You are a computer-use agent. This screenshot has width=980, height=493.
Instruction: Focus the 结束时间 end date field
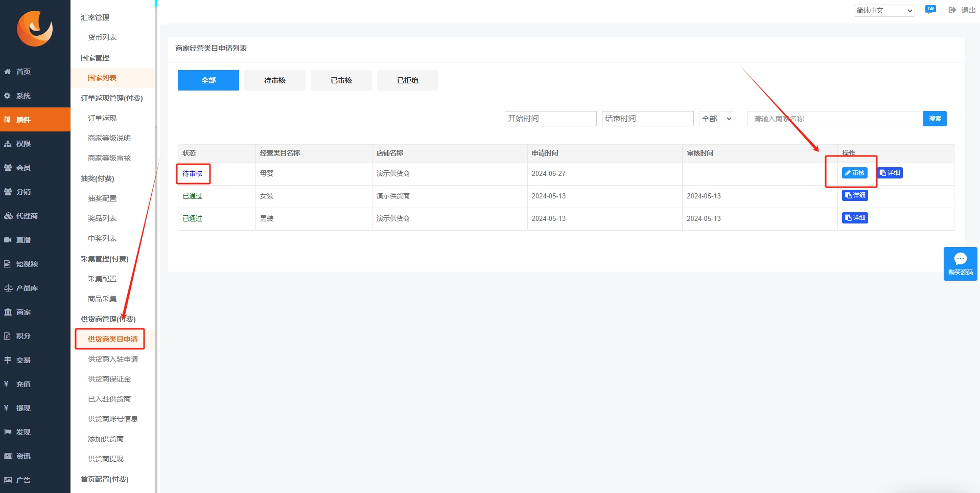tap(647, 119)
